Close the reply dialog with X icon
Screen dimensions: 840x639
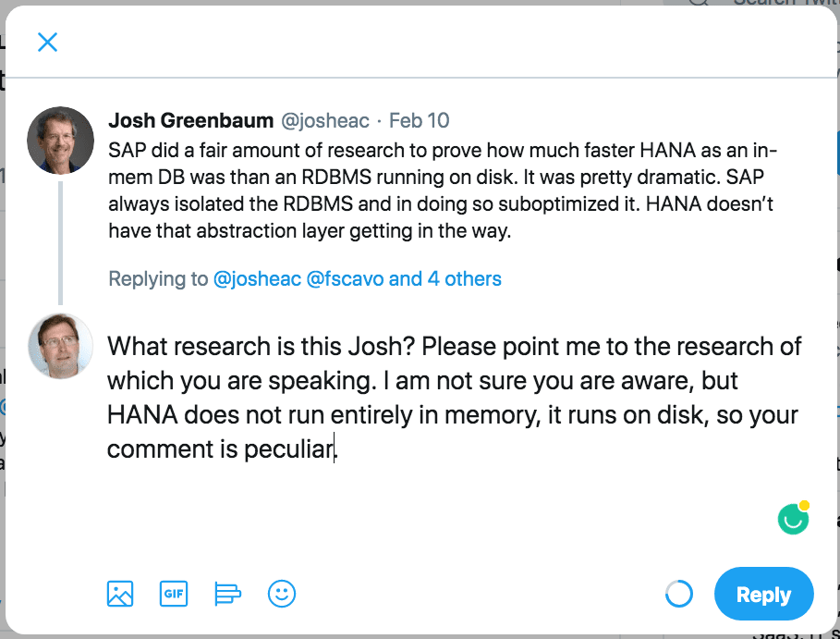[48, 42]
